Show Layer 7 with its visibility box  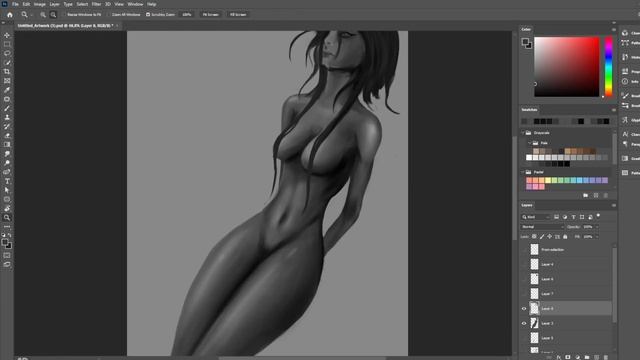coord(524,294)
